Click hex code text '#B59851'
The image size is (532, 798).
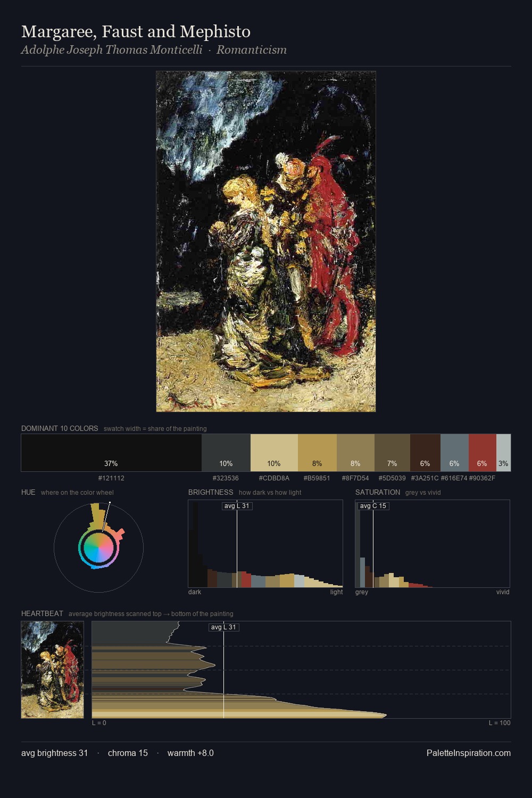pos(317,478)
